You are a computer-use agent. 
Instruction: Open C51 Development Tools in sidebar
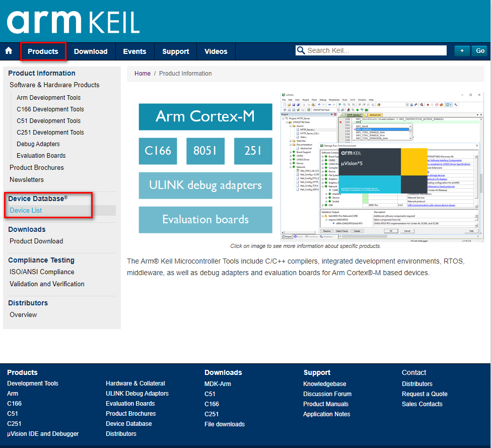pos(49,121)
